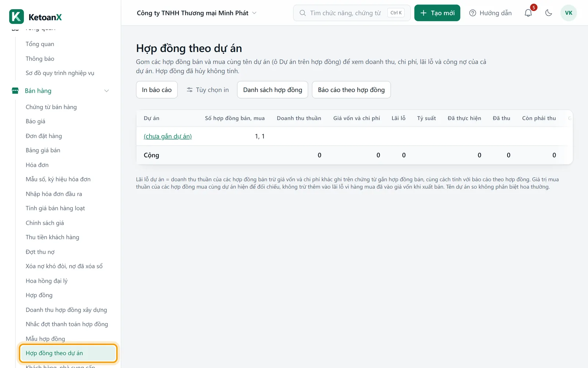
Task: Open Tính giá bán hàng loạt
Action: click(55, 208)
